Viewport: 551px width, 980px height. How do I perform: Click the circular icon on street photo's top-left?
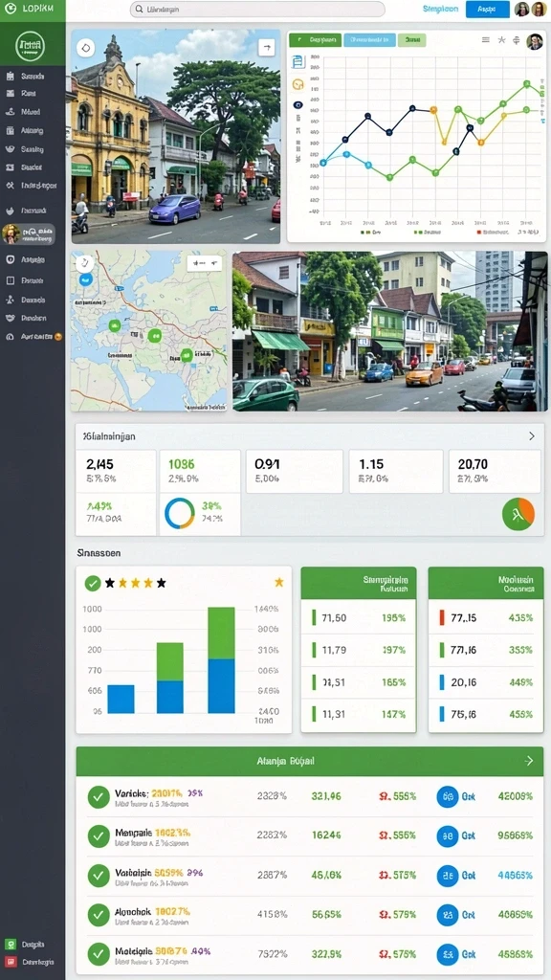pyautogui.click(x=85, y=47)
